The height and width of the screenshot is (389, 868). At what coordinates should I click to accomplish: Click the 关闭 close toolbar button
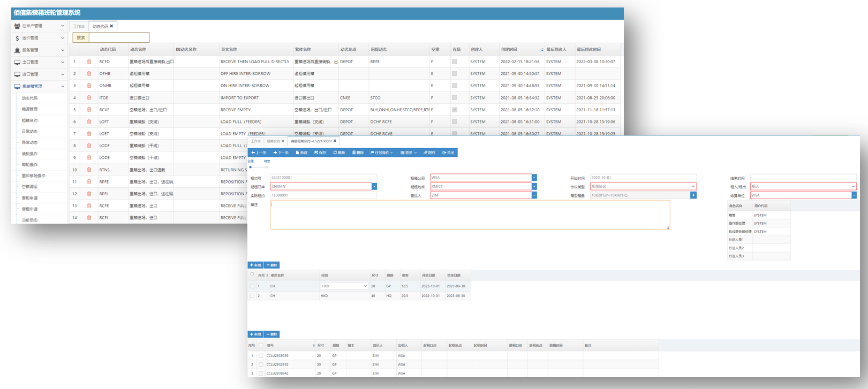[x=449, y=152]
